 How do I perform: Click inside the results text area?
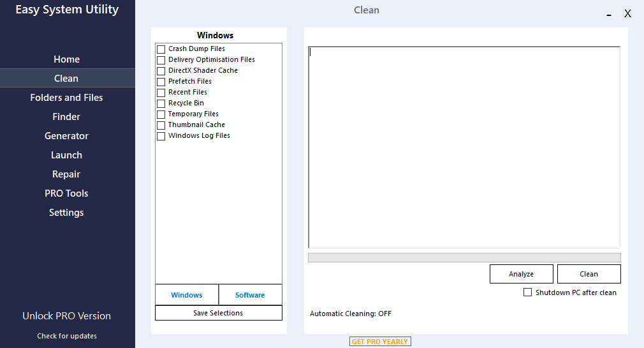(x=464, y=148)
